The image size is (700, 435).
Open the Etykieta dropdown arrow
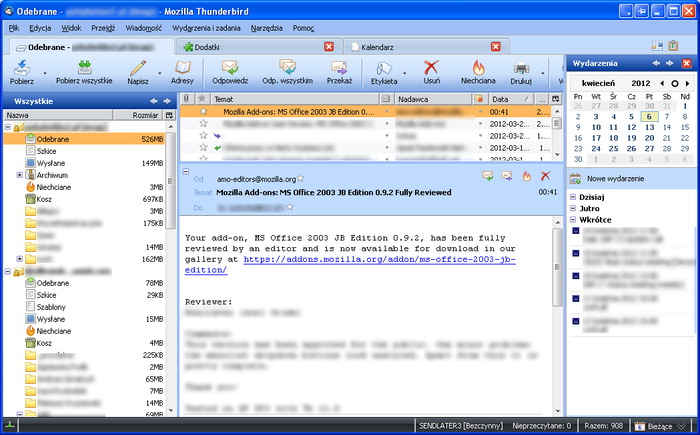coord(404,73)
